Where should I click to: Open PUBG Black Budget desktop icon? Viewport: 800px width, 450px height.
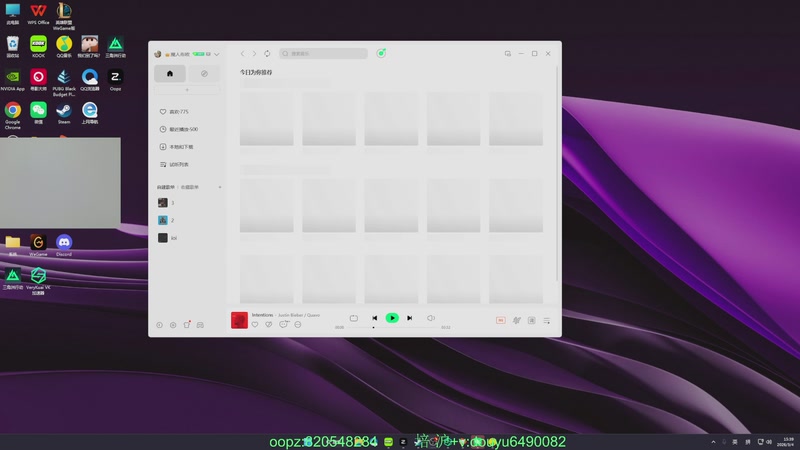[x=64, y=83]
